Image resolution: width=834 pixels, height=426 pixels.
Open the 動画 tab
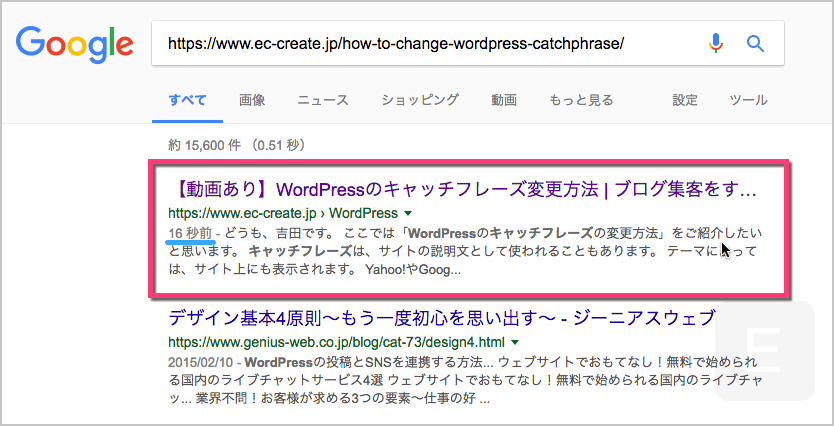(x=504, y=99)
